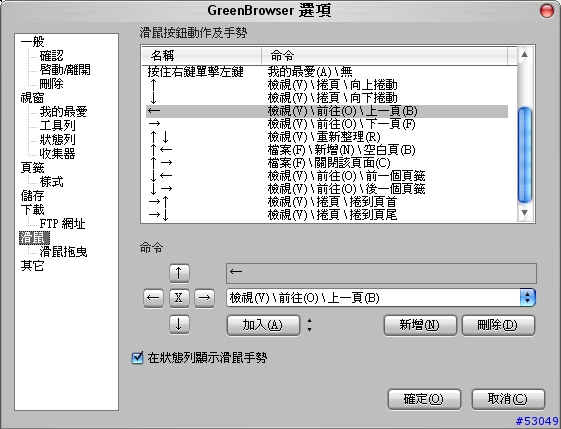Click the left arrow gesture button
The height and width of the screenshot is (429, 561).
click(x=153, y=298)
